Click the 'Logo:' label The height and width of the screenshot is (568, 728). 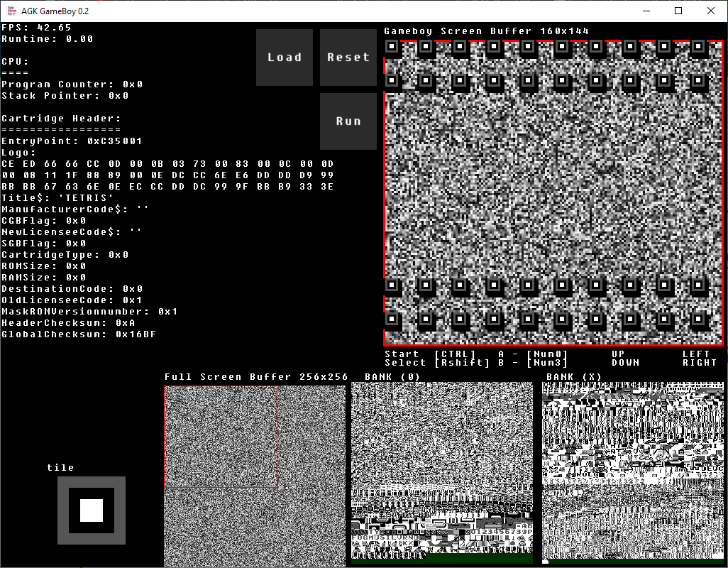pos(18,153)
